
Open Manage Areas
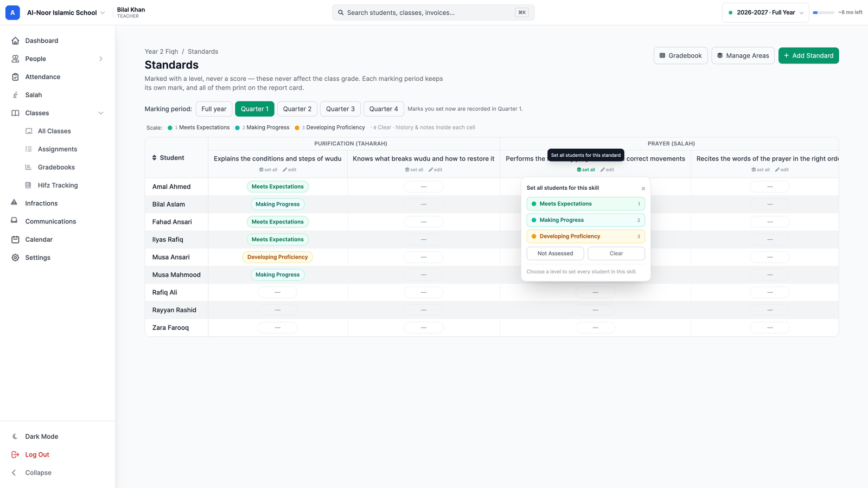point(743,55)
